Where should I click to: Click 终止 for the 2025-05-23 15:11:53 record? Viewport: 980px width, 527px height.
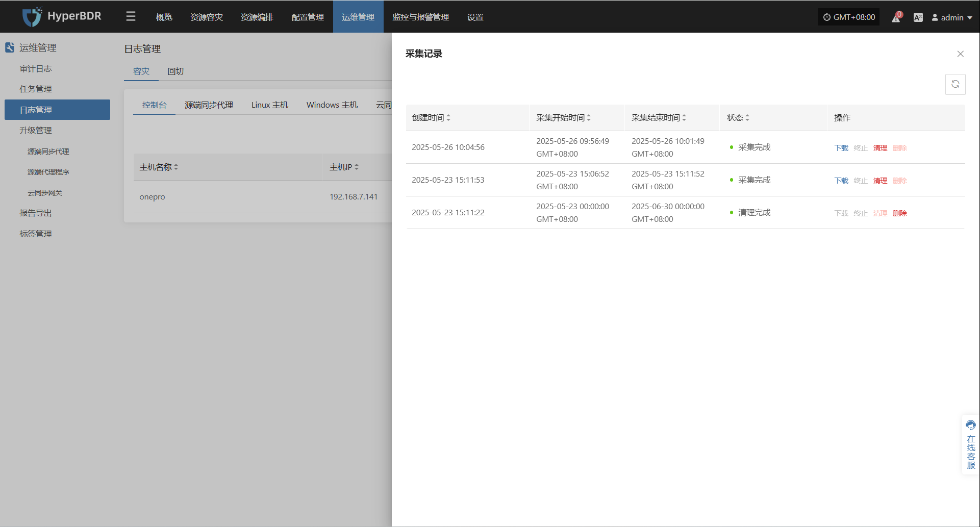click(x=861, y=181)
